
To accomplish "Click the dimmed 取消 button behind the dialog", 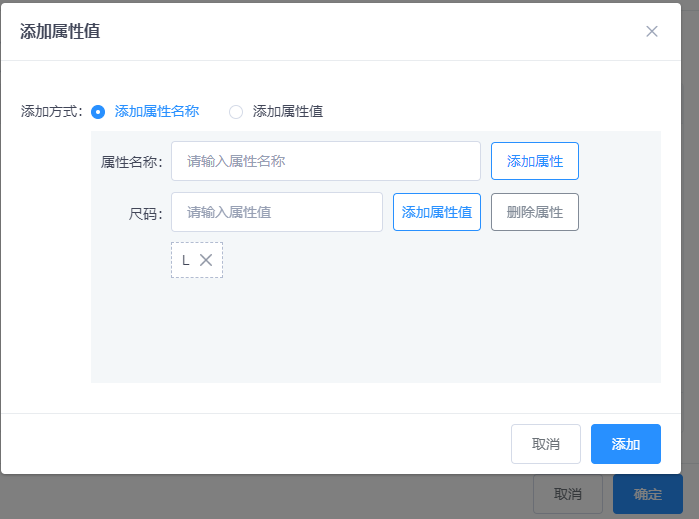I will [567, 494].
